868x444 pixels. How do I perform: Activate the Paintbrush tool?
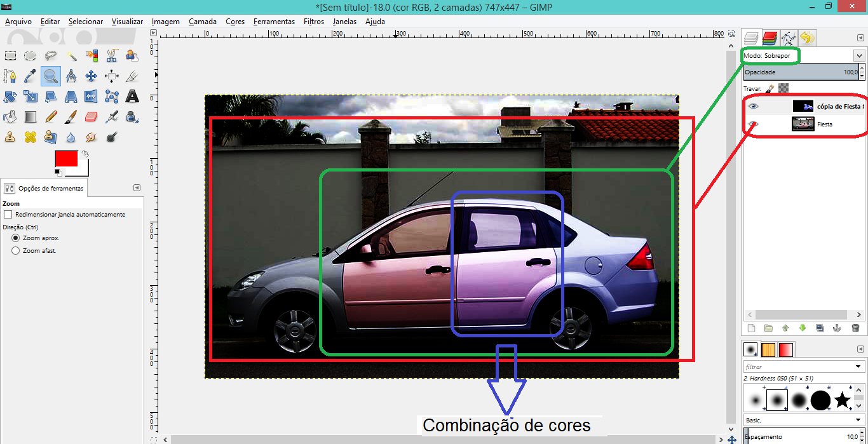tap(71, 117)
